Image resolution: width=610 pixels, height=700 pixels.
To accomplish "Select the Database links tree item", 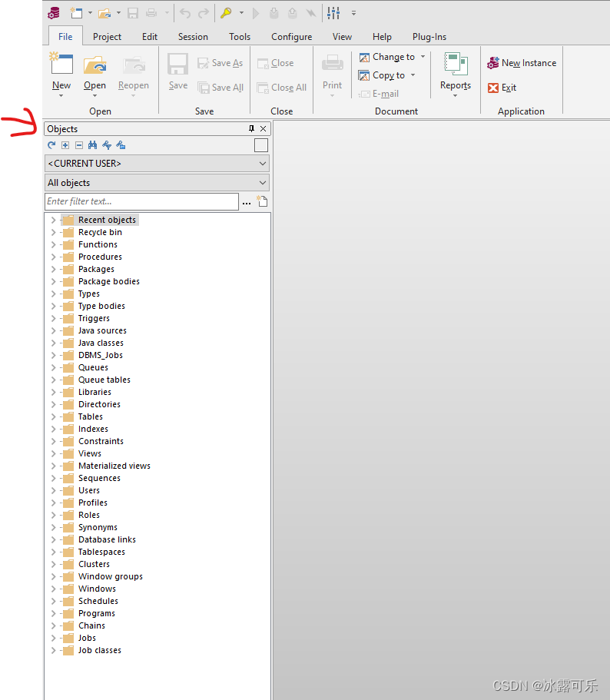I will click(107, 539).
